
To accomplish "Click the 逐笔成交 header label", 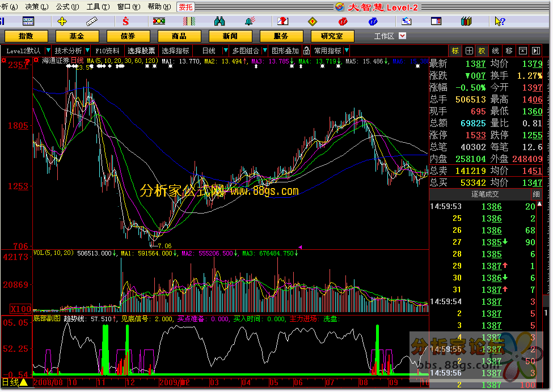I will pyautogui.click(x=485, y=194).
